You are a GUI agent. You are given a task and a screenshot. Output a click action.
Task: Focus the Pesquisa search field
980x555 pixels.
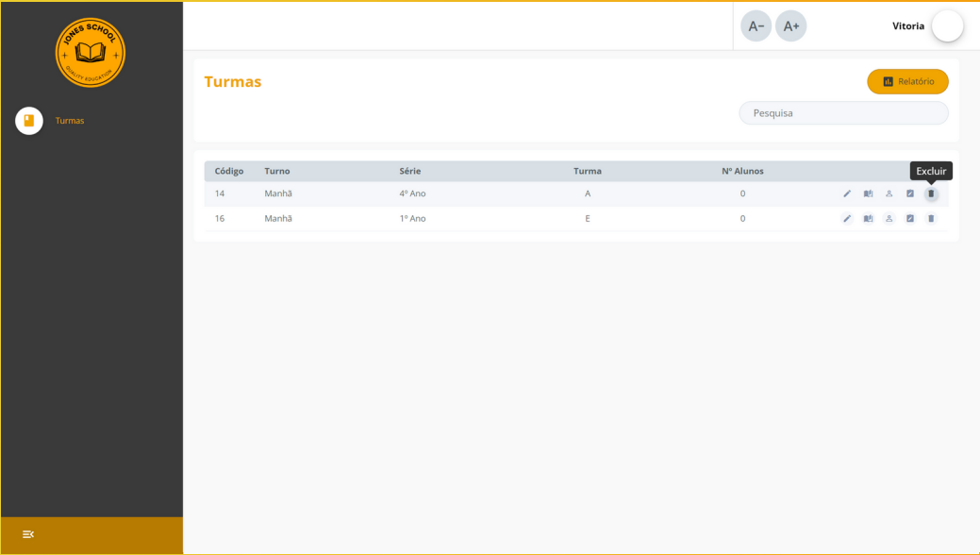click(844, 113)
